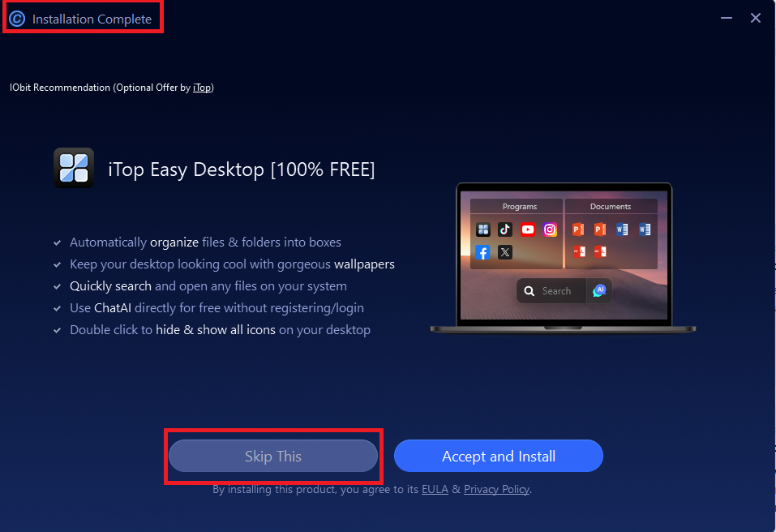Image resolution: width=776 pixels, height=532 pixels.
Task: Open the EULA link
Action: (435, 490)
